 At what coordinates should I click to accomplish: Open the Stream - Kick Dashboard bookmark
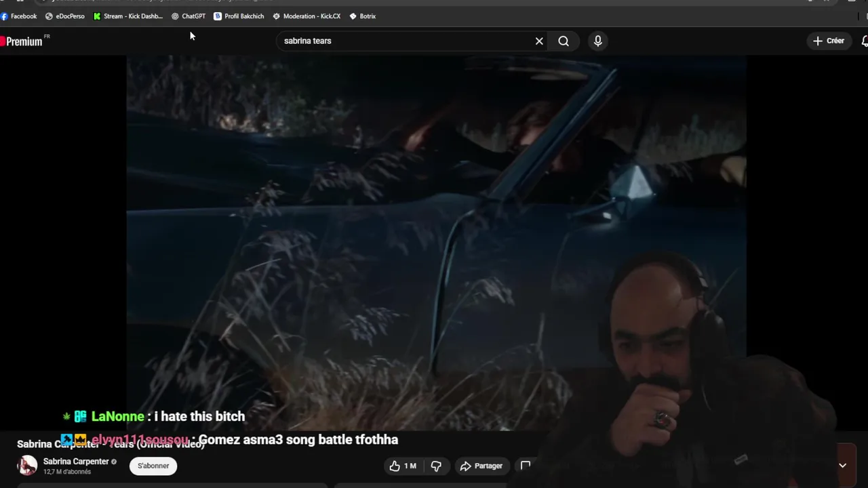[128, 16]
